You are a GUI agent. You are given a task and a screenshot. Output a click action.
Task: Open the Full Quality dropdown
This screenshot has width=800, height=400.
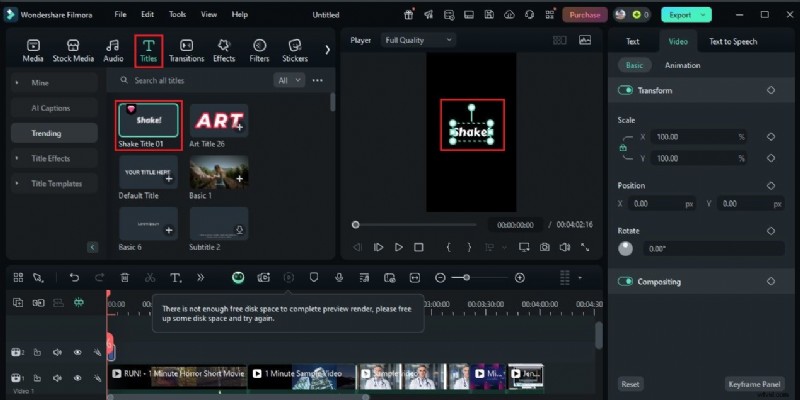tap(419, 39)
